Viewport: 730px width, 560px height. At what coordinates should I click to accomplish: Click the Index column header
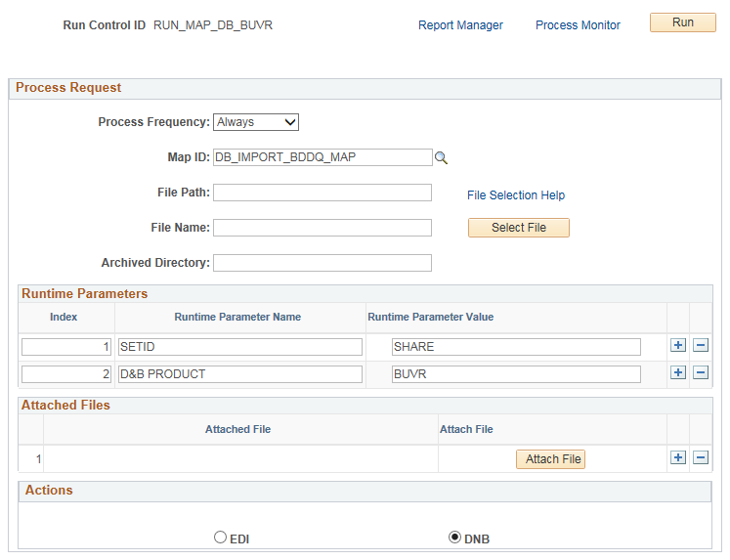tap(64, 317)
